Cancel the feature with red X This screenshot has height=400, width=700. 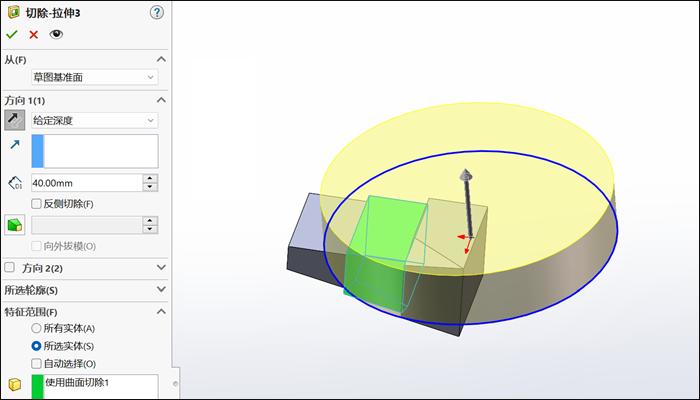tap(33, 34)
